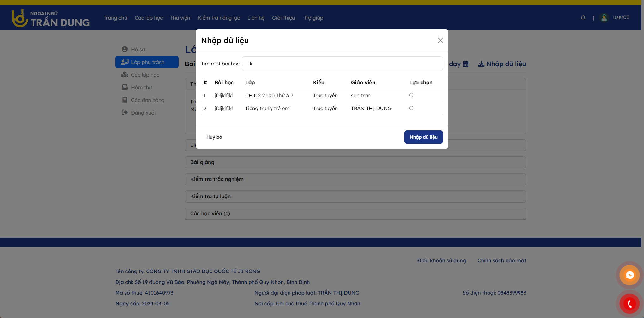
Task: Click the download icon beside Nhập dữ liệu
Action: pyautogui.click(x=481, y=64)
